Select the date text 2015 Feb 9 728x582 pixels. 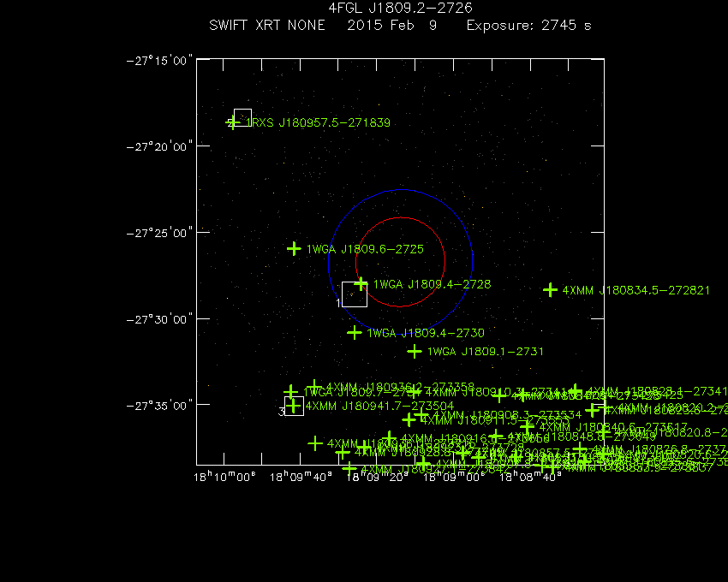point(392,25)
